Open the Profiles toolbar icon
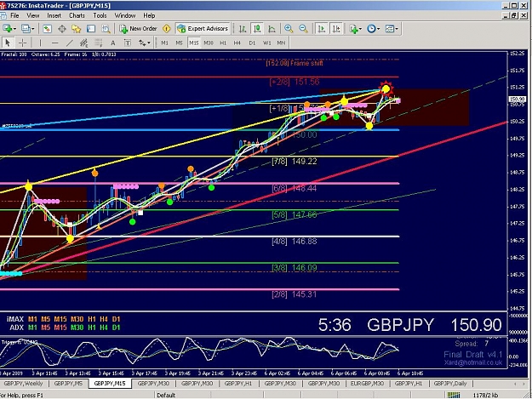This screenshot has width=532, height=399. pos(26,29)
